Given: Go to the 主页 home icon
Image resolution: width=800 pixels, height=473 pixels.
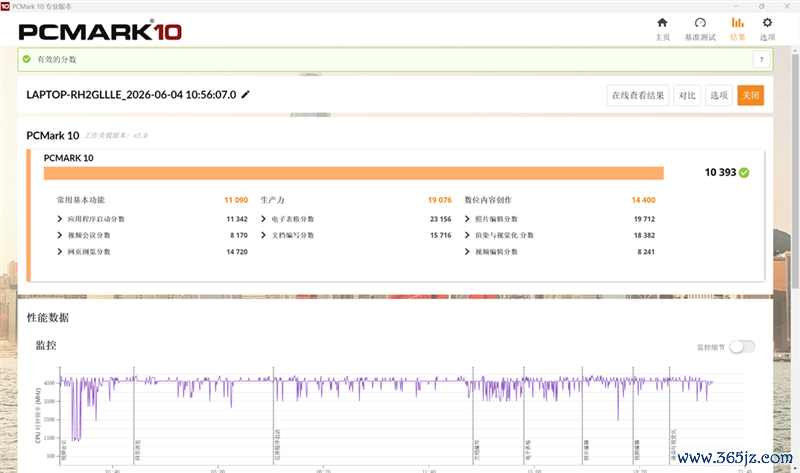Looking at the screenshot, I should pyautogui.click(x=662, y=22).
